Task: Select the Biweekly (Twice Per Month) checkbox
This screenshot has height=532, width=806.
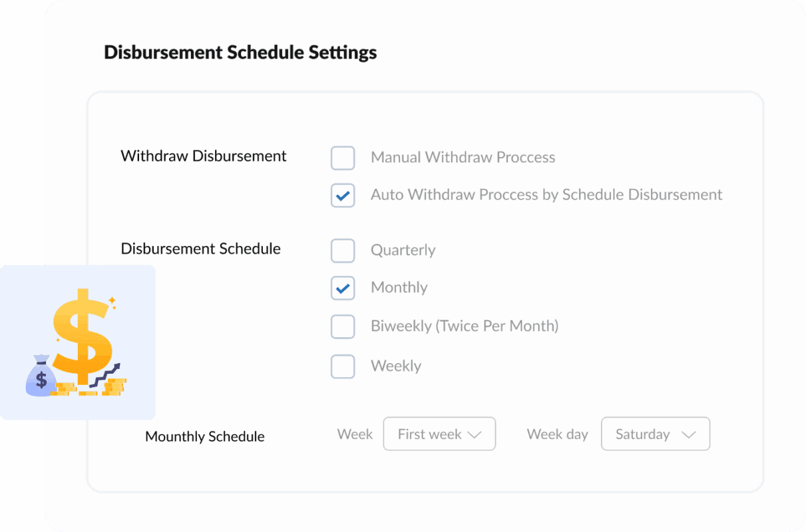Action: point(343,327)
